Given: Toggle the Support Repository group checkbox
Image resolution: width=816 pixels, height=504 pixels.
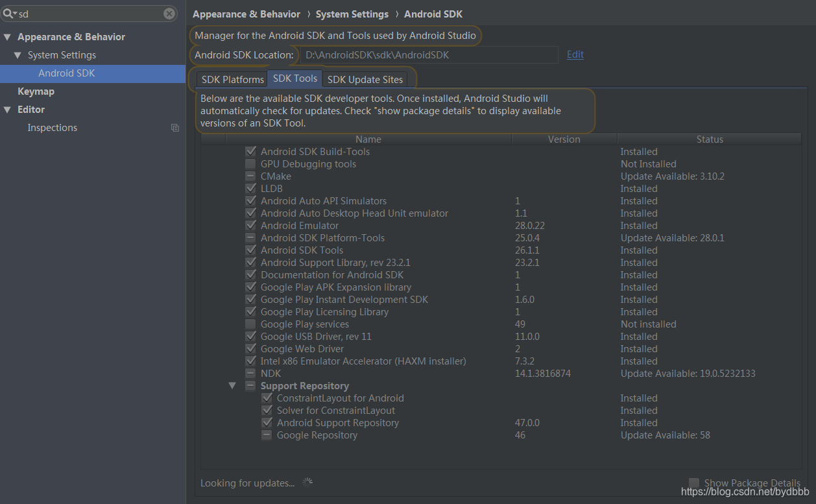Looking at the screenshot, I should pyautogui.click(x=250, y=386).
